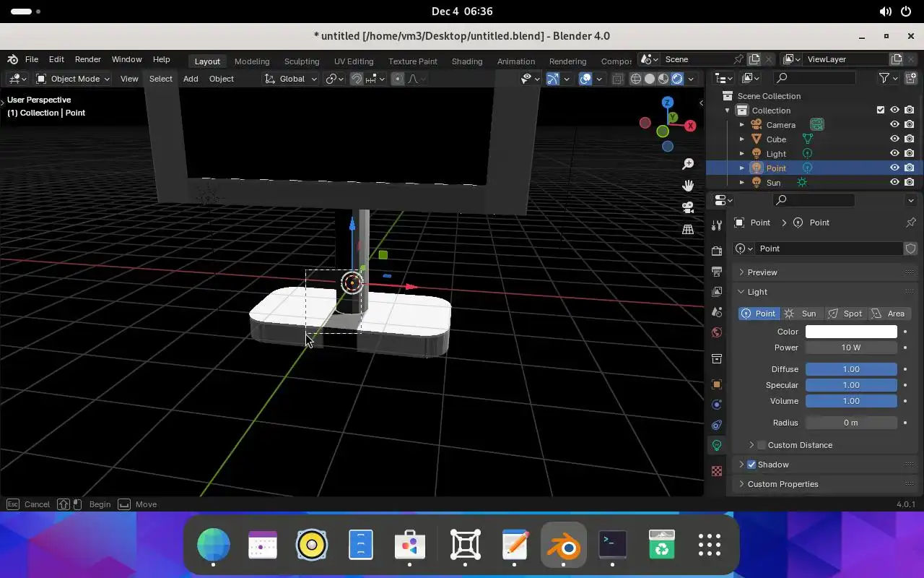Open the Add menu in viewport

[191, 79]
